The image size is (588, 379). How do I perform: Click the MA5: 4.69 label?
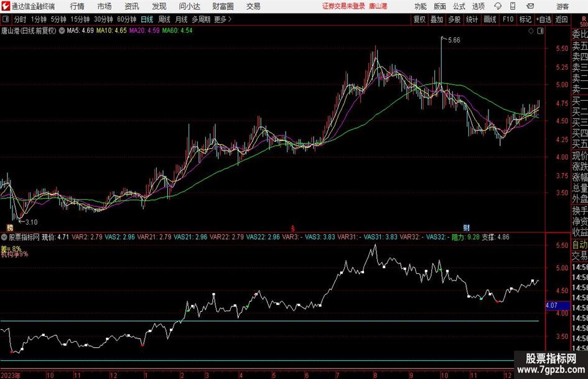[x=80, y=30]
